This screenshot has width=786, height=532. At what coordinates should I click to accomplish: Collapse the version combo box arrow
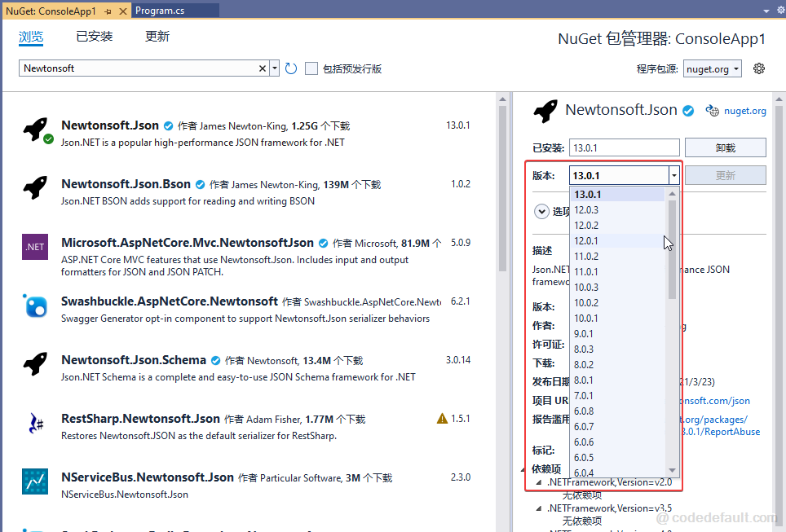(x=673, y=176)
